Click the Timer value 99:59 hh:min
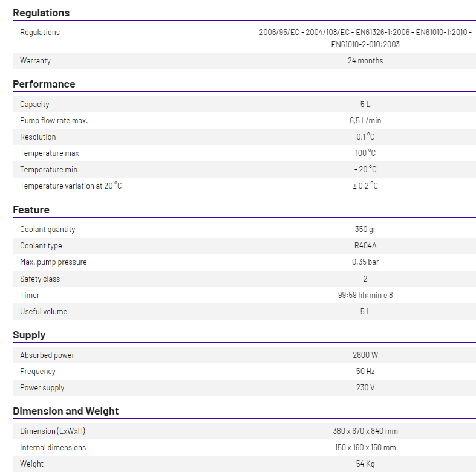476x475 pixels. (x=365, y=295)
